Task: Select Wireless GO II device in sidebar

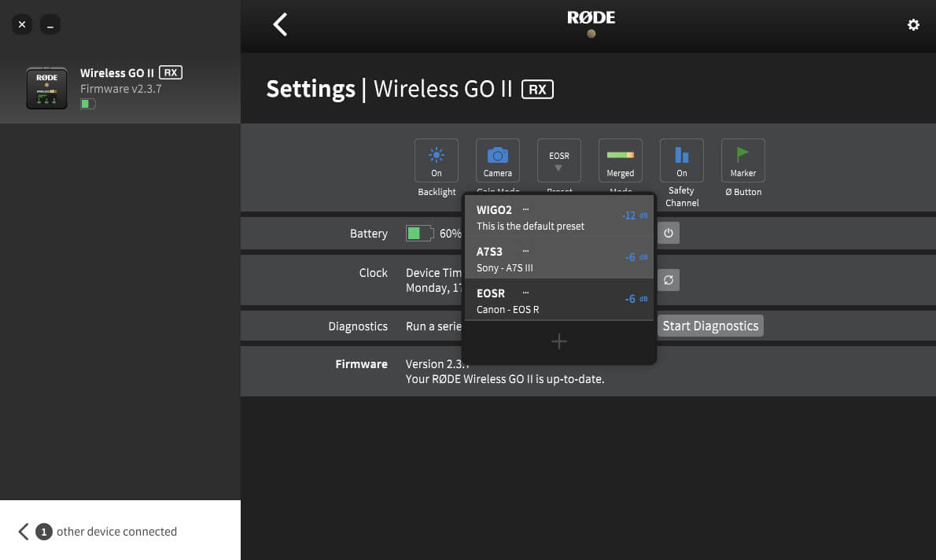Action: [x=120, y=87]
